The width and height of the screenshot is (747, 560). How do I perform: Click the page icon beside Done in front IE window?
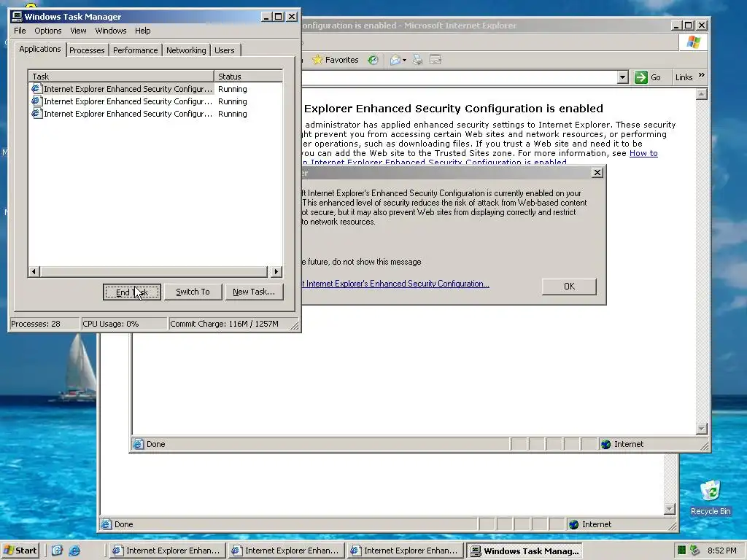pos(138,444)
